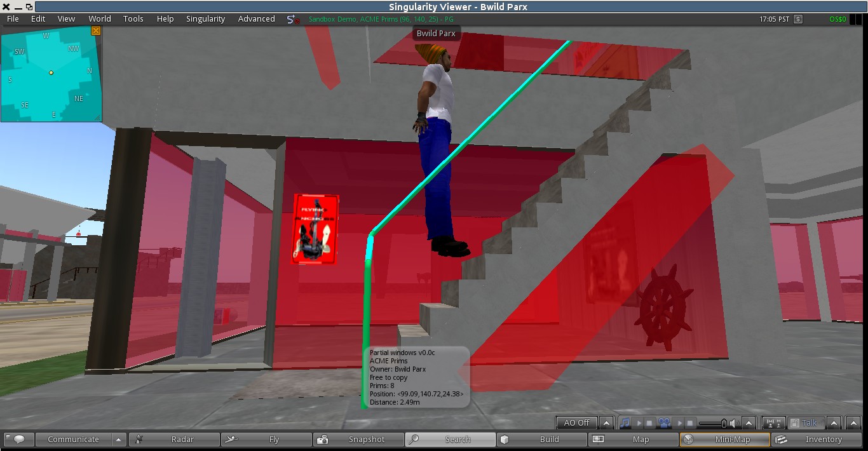Open the File menu
Viewport: 868px width, 451px height.
tap(13, 19)
